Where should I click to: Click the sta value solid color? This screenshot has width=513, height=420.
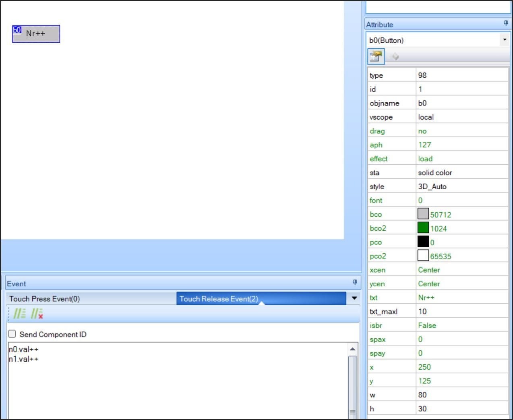(462, 172)
